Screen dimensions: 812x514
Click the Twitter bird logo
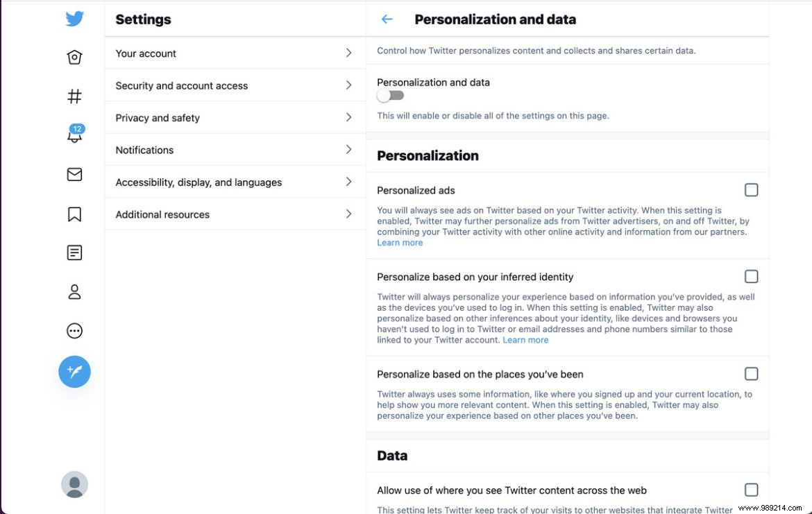tap(74, 19)
